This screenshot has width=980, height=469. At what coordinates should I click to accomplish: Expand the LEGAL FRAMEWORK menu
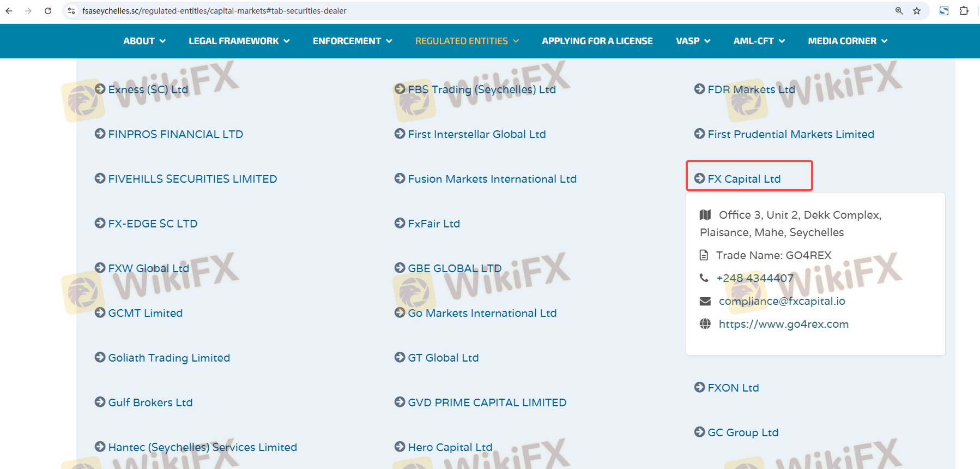[x=239, y=41]
